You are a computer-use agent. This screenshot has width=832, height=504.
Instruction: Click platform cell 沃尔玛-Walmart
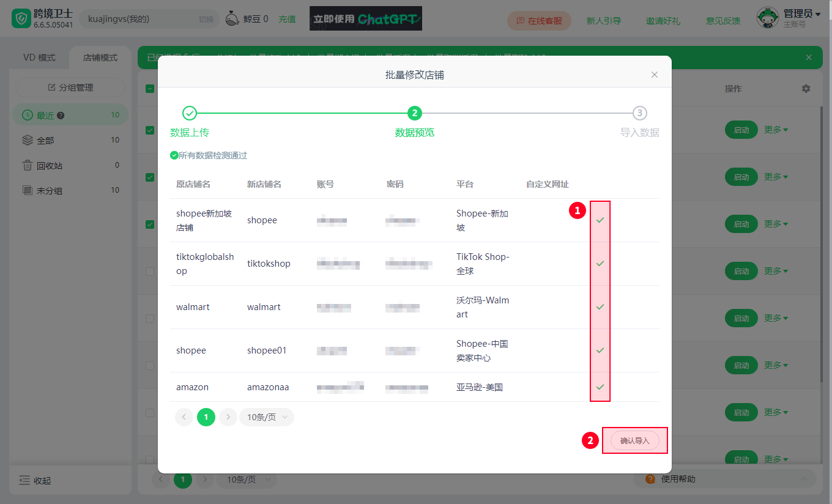click(x=483, y=307)
